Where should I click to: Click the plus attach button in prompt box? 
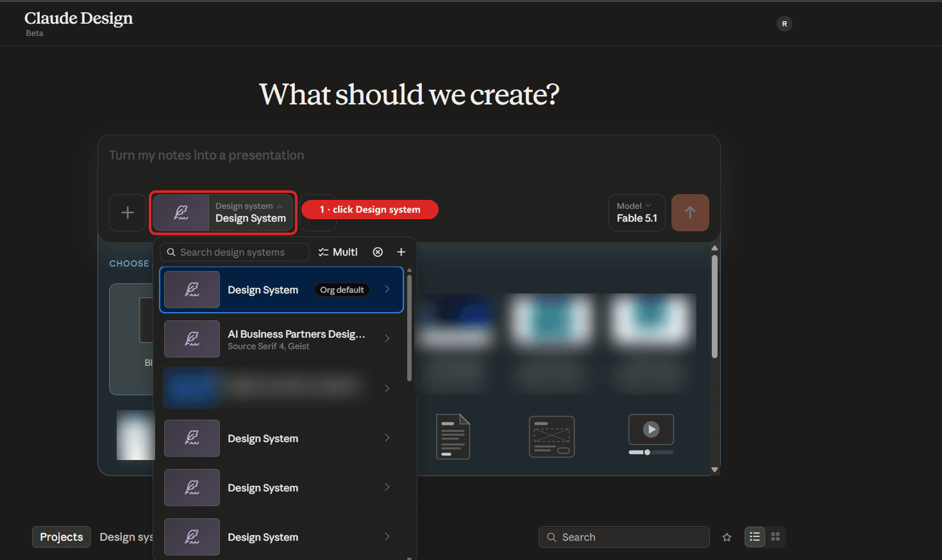[x=128, y=213]
